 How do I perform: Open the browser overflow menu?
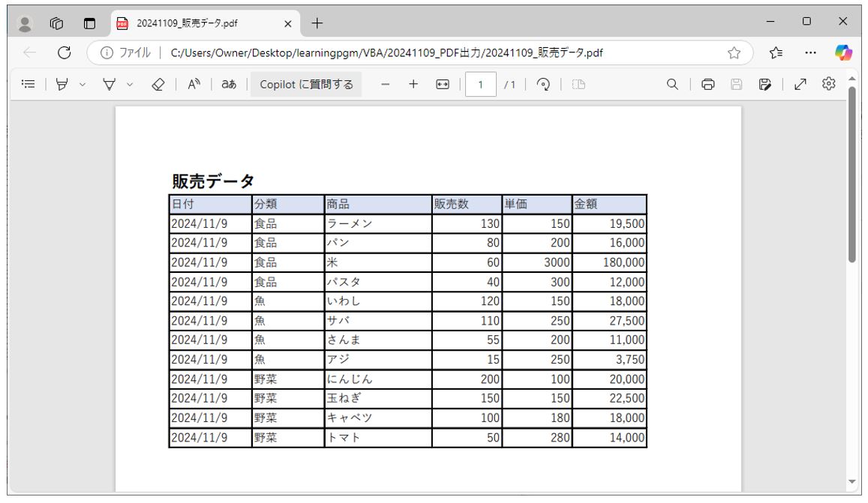tap(809, 52)
